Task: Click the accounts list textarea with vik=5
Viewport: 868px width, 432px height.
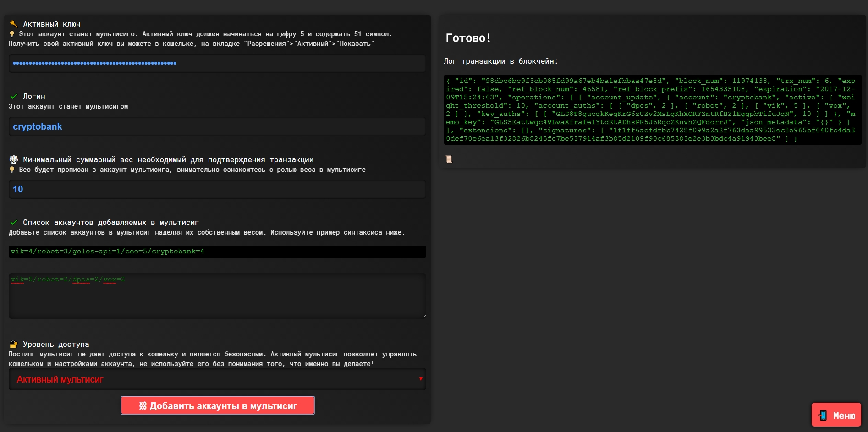Action: pos(217,296)
